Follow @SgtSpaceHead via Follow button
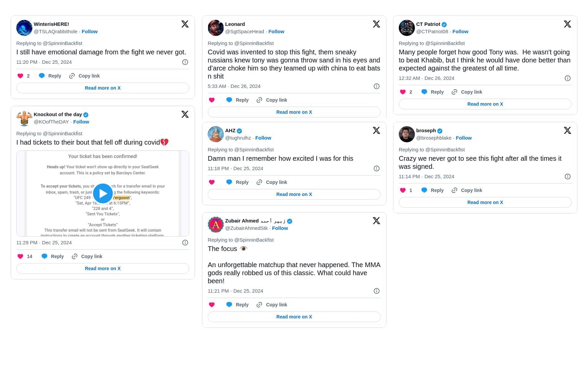588x368 pixels. pyautogui.click(x=277, y=31)
